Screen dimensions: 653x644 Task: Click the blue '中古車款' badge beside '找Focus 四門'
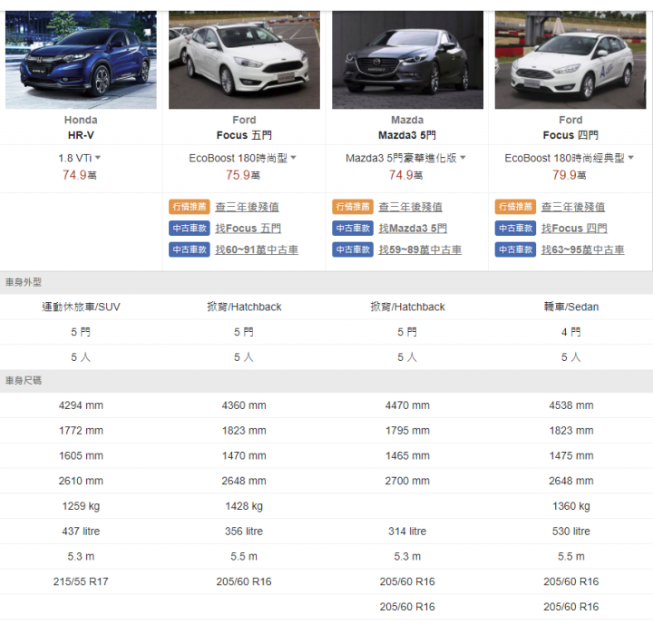coord(515,229)
